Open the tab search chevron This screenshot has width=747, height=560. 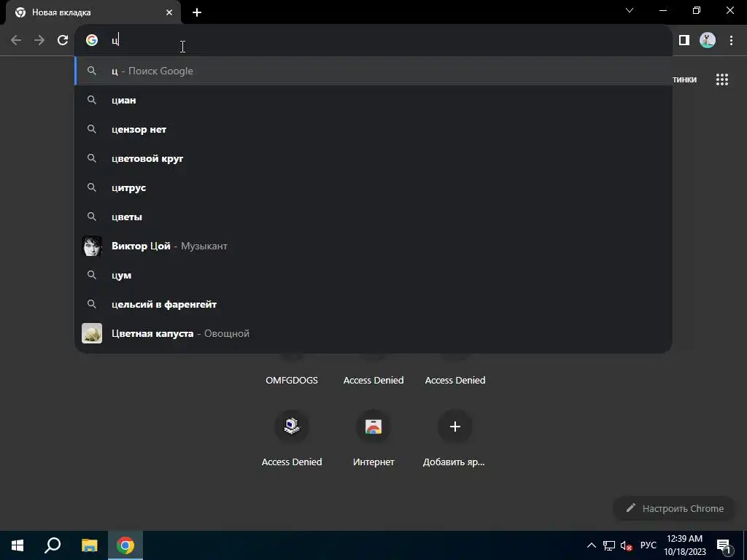point(630,10)
